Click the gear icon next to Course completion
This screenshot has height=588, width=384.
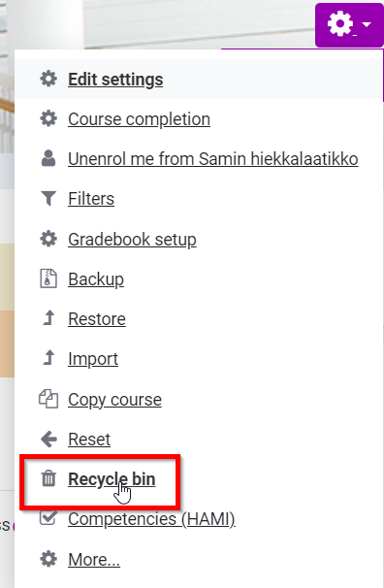[x=48, y=119]
